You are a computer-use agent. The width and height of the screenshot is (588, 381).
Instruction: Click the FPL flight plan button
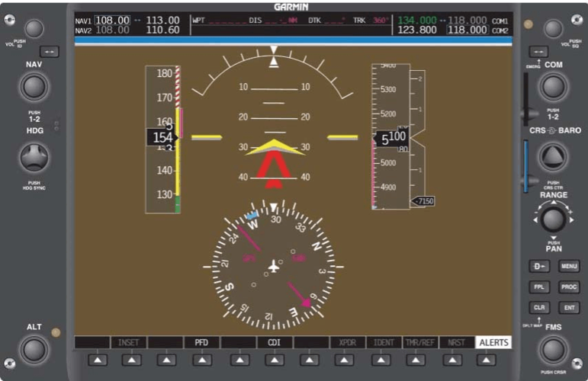tap(539, 287)
